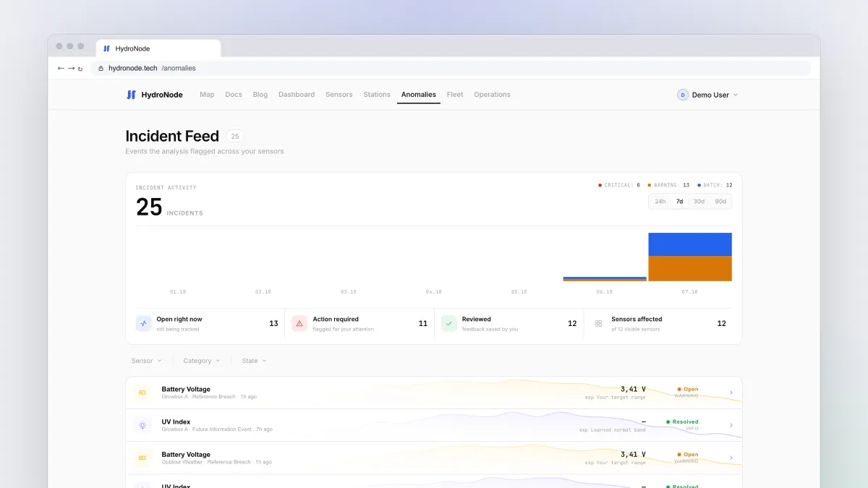Click the HydroNode brand name link
This screenshot has width=868, height=488.
(x=162, y=95)
